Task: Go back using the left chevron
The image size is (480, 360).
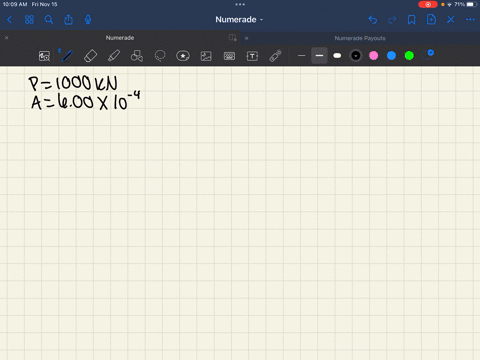Action: (x=9, y=20)
